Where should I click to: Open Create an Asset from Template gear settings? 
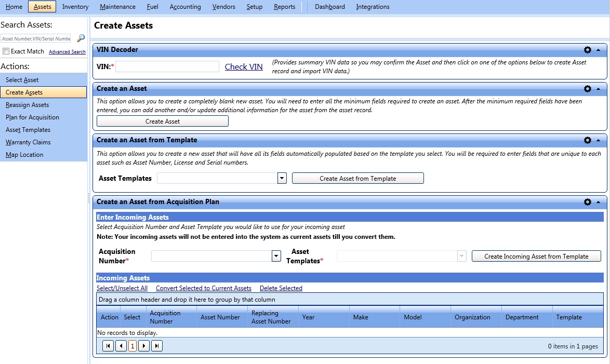pos(588,140)
